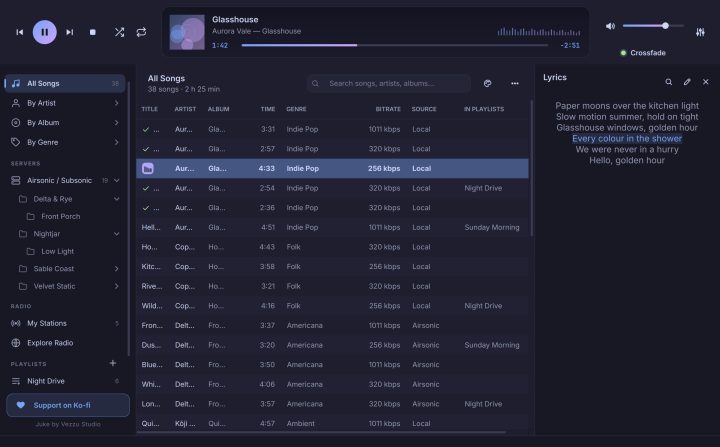
Task: Click Support on Ko-fi button
Action: click(x=68, y=405)
